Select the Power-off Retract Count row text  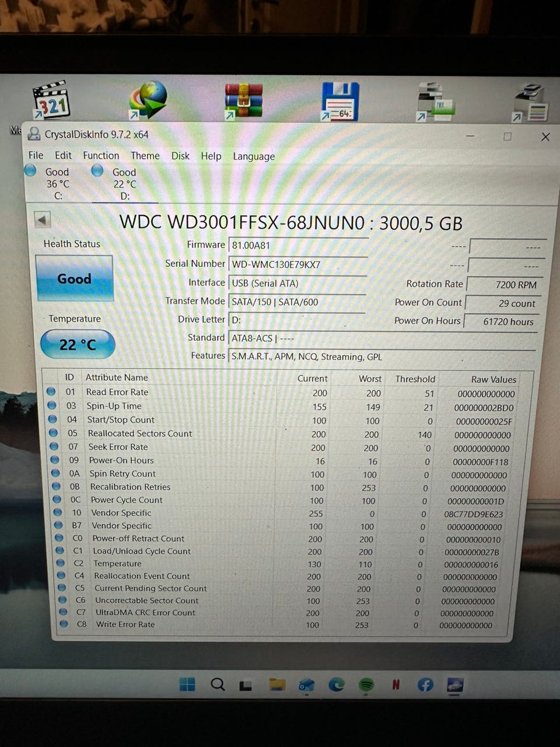(138, 538)
